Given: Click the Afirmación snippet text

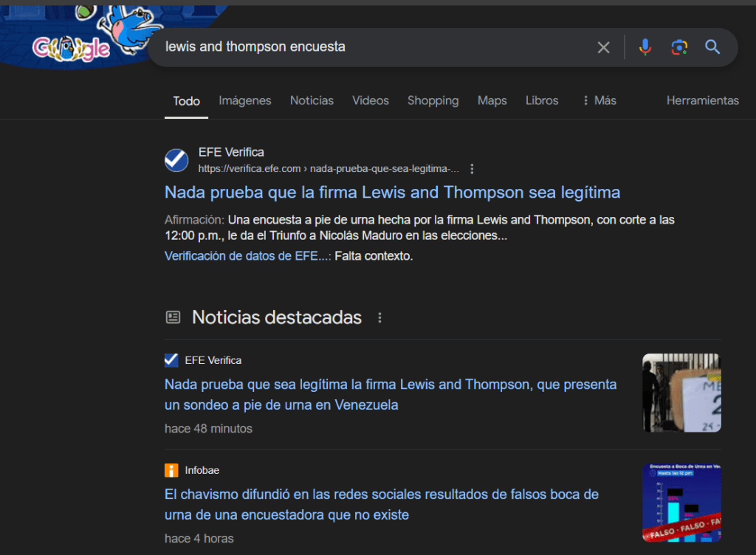Looking at the screenshot, I should [x=419, y=227].
